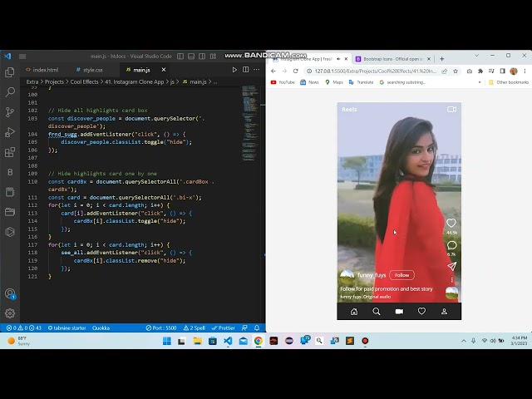Click Quokka in the status bar
532x399 pixels.
(x=101, y=328)
